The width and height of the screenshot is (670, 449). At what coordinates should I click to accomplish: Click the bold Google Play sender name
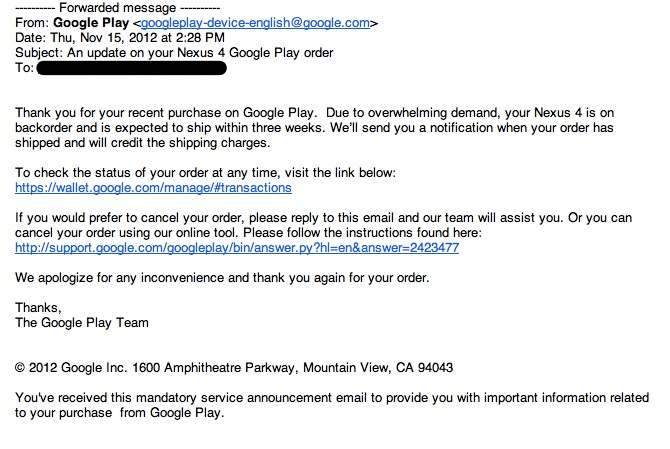(x=91, y=22)
